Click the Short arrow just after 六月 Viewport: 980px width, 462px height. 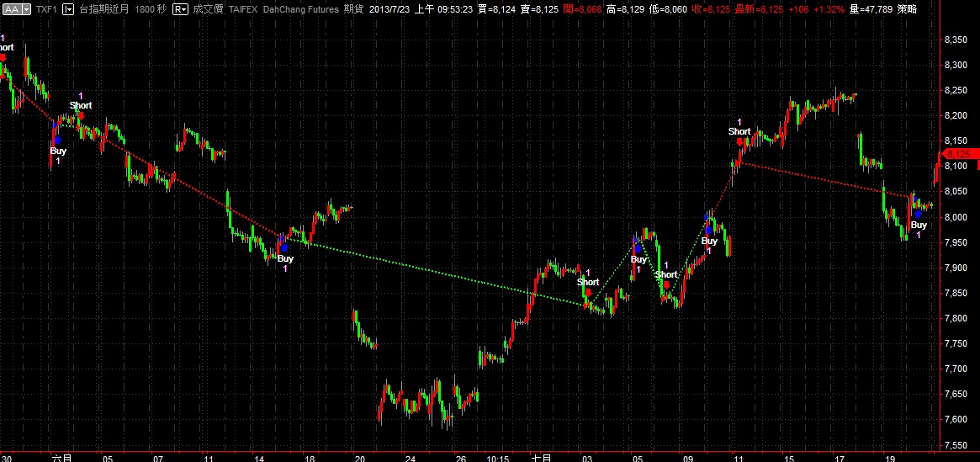click(x=81, y=115)
